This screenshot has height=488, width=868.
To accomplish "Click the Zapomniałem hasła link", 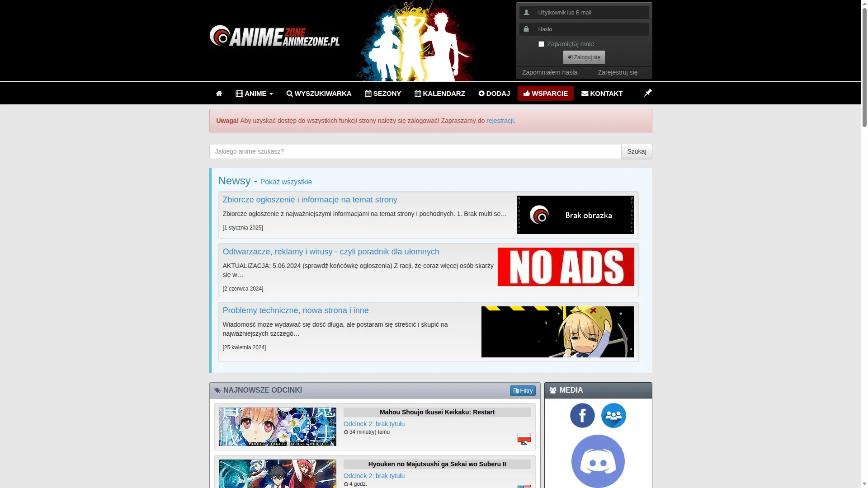I will click(550, 73).
